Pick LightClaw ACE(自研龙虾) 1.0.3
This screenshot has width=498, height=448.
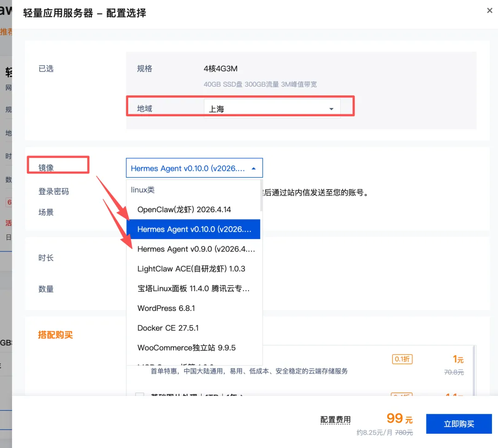(x=193, y=269)
